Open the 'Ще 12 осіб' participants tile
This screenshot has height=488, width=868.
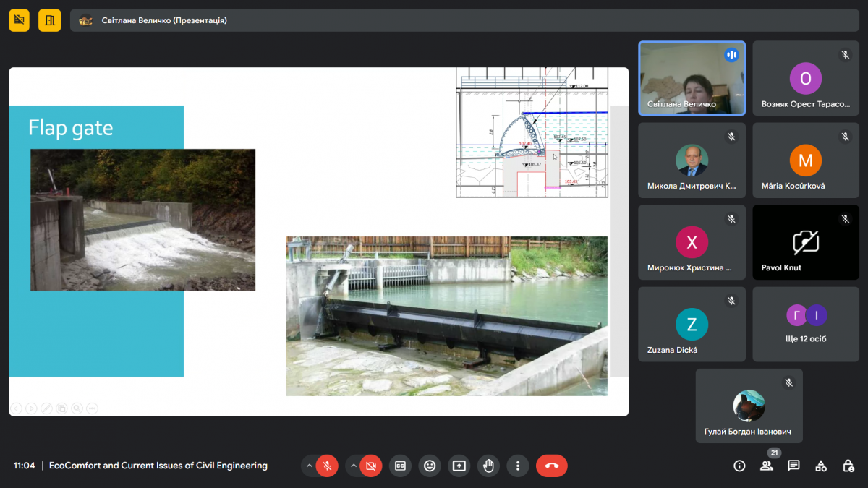[806, 324]
